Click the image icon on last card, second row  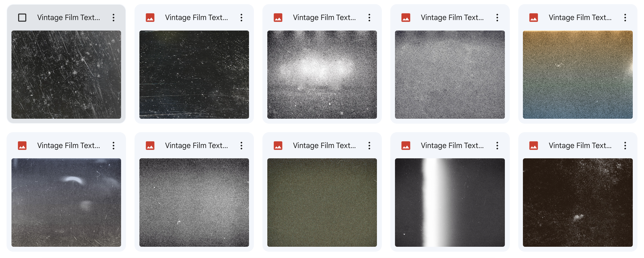click(534, 145)
